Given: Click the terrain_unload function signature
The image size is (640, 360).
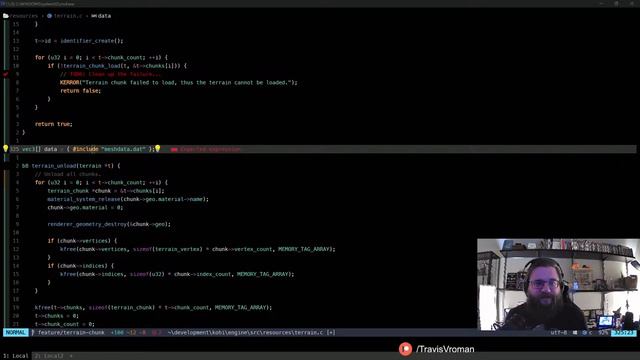Looking at the screenshot, I should click(71, 166).
